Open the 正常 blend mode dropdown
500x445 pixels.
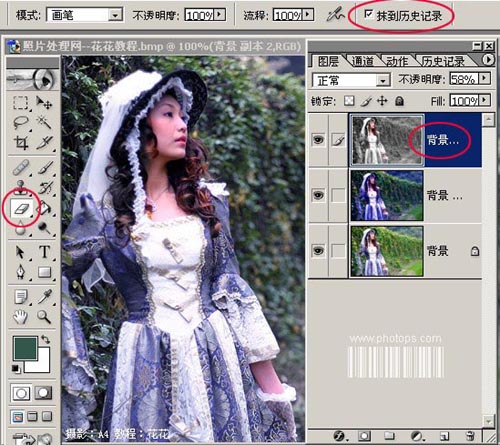383,80
